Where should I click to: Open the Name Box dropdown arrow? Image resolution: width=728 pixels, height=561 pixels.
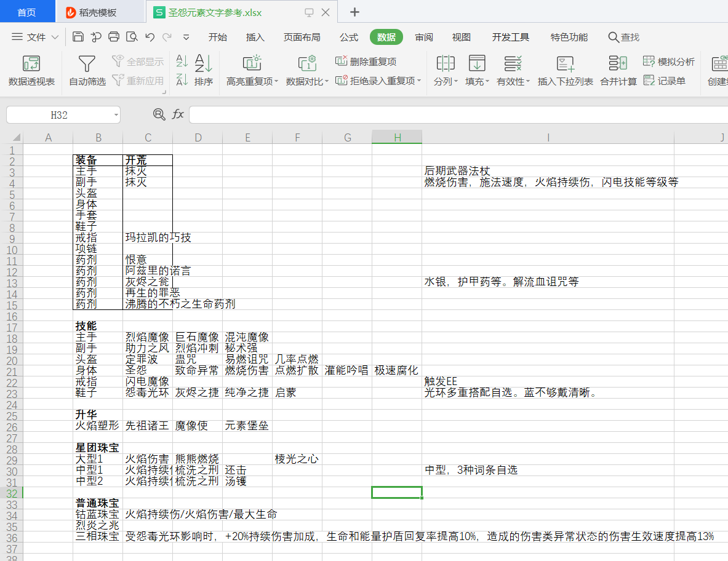(116, 115)
